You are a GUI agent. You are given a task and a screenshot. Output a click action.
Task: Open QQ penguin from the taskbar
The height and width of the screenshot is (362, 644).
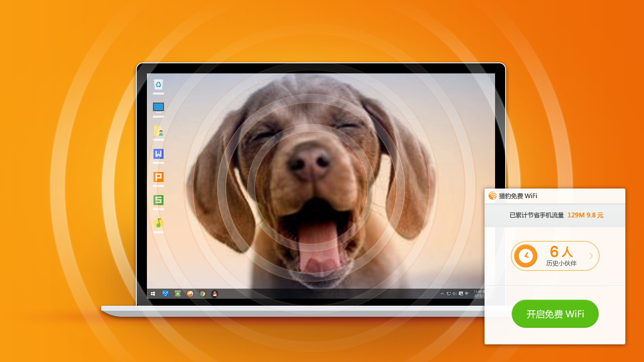coord(215,294)
